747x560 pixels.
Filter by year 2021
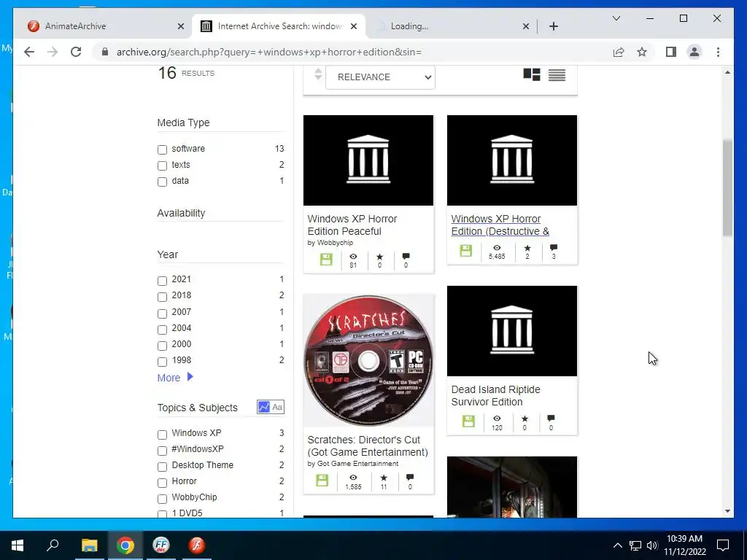click(162, 281)
